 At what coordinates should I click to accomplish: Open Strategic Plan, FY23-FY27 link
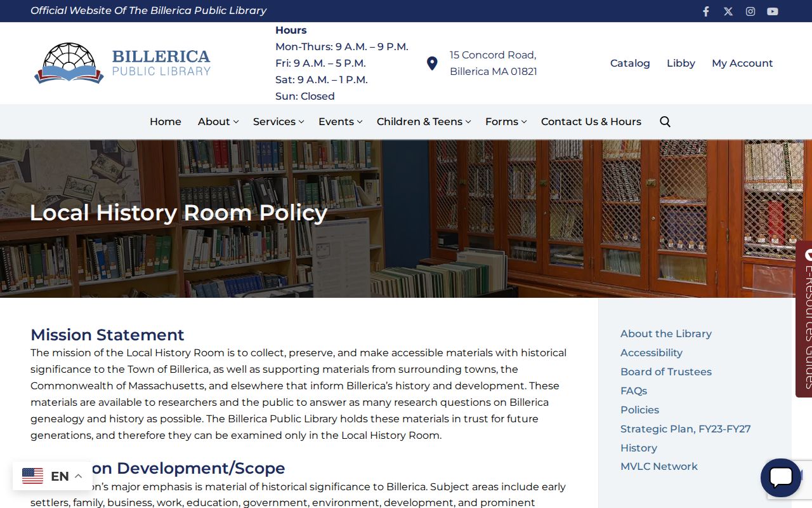(x=686, y=429)
